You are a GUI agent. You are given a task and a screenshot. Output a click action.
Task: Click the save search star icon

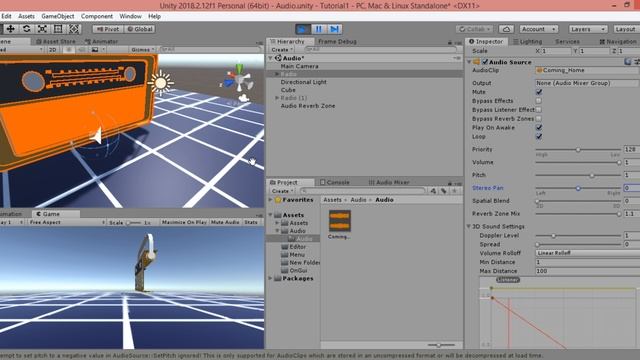click(454, 191)
